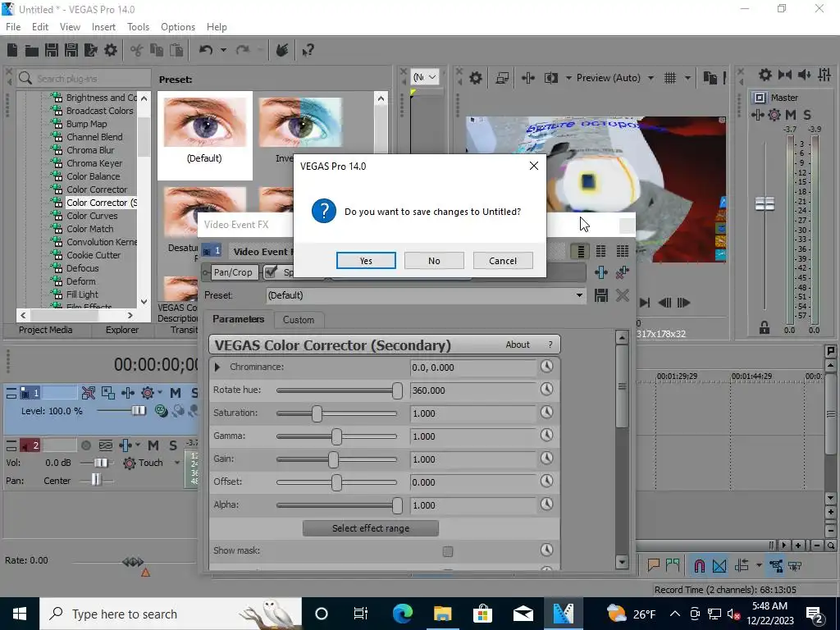Switch to Parameters tab
Image resolution: width=840 pixels, height=630 pixels.
click(x=239, y=319)
